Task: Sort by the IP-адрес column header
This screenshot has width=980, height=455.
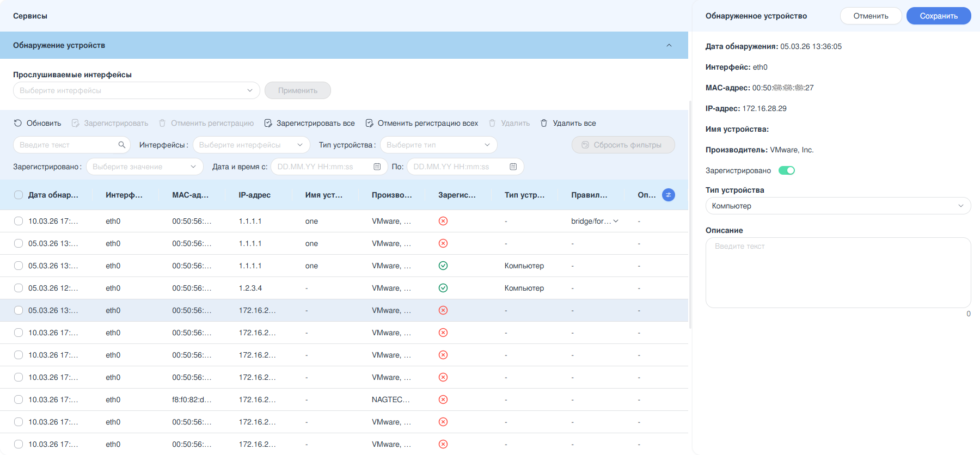Action: (254, 195)
